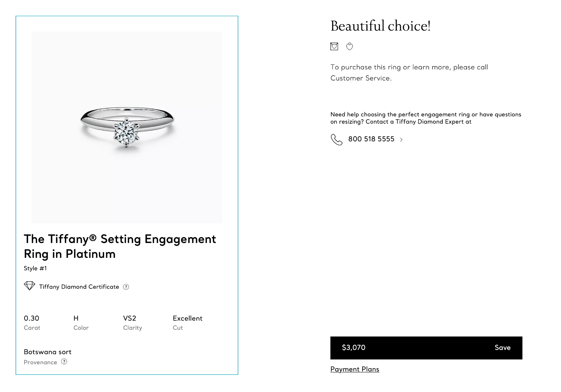Open the Payment Plans link
The image size is (561, 392).
(x=354, y=369)
